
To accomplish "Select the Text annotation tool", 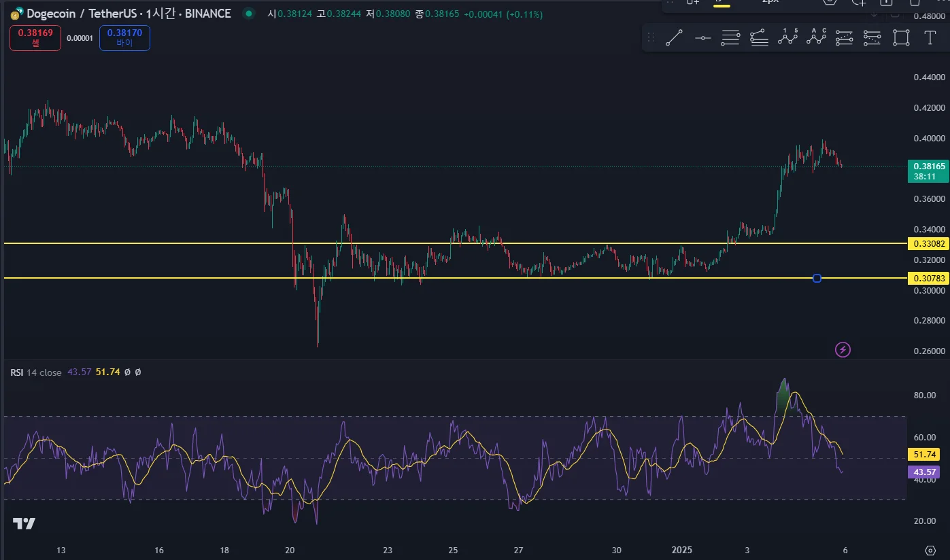I will (x=930, y=38).
